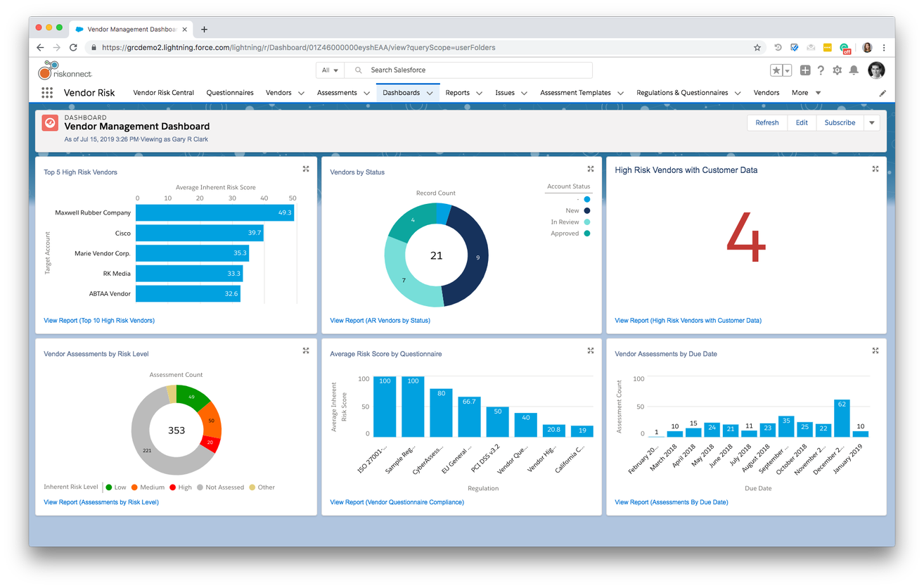This screenshot has height=588, width=924.
Task: Expand the High Risk Vendors with Customer Data widget
Action: point(875,169)
